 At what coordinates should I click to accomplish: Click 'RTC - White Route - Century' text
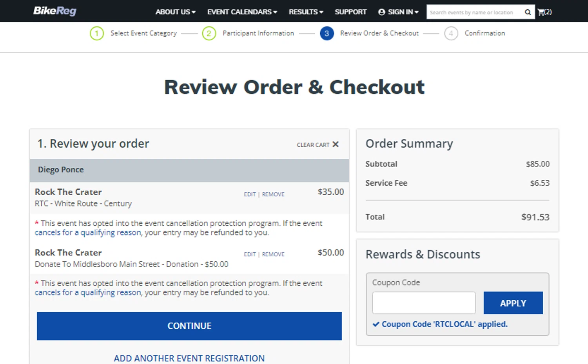tap(83, 204)
